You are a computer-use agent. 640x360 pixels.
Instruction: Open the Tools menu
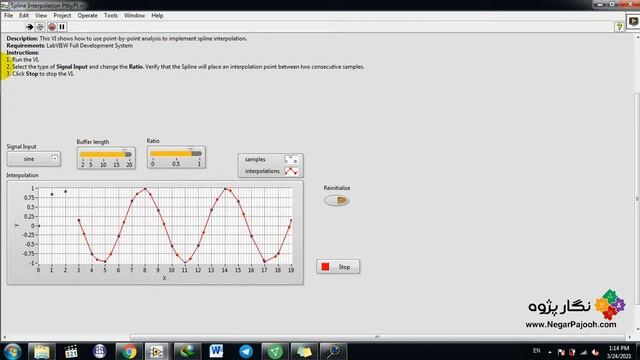(x=111, y=16)
